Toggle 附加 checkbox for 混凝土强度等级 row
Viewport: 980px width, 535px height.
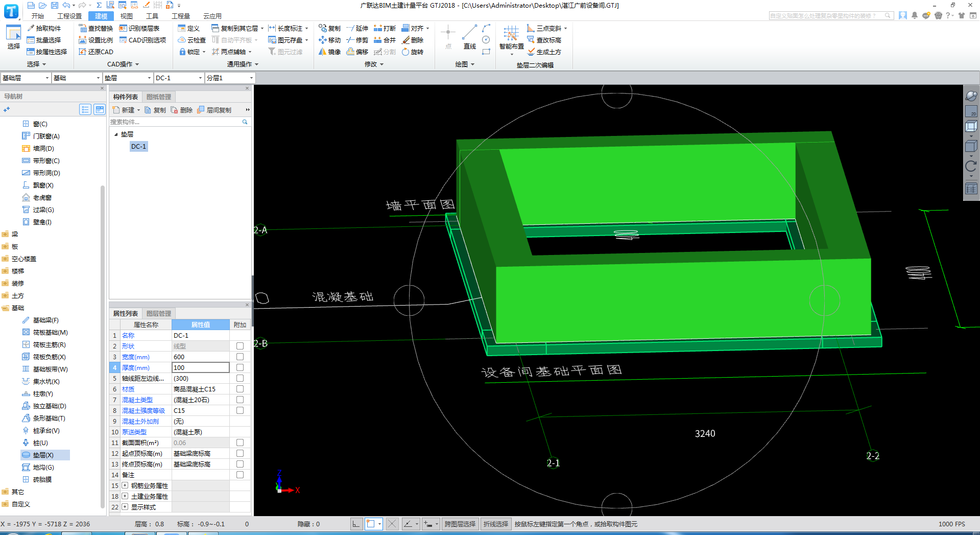tap(240, 410)
